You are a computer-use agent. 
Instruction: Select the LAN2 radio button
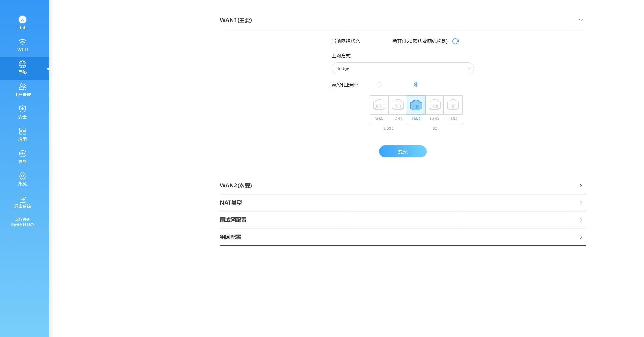pos(416,85)
